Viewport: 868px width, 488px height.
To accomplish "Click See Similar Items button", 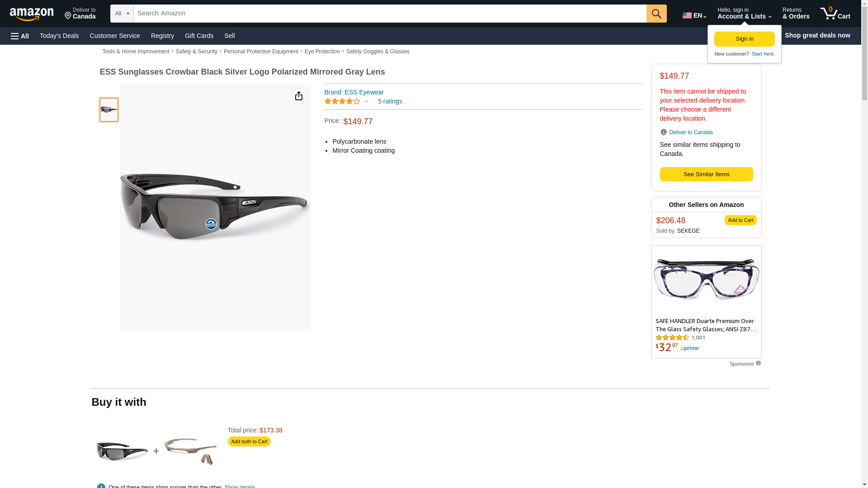I will (x=706, y=174).
